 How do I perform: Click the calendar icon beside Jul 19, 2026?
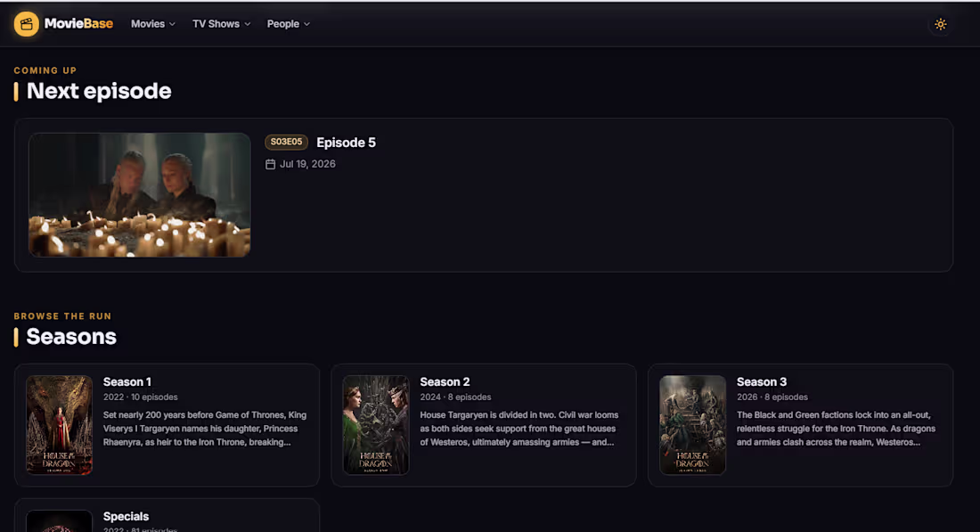270,164
